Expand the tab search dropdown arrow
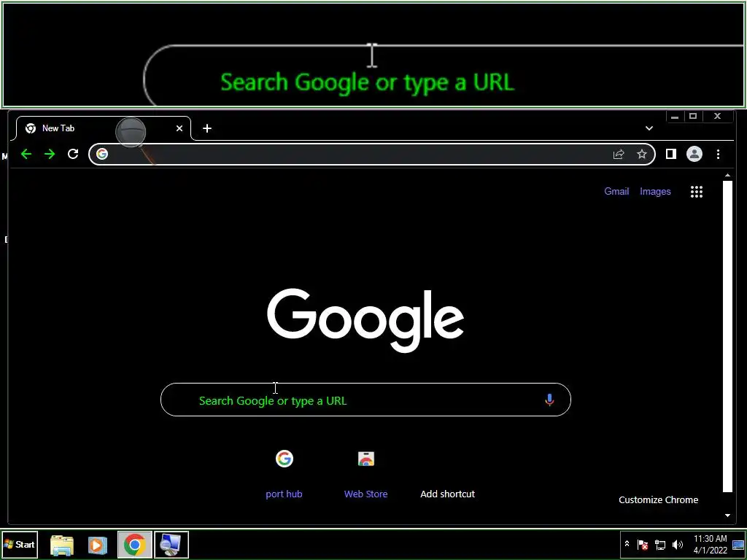The image size is (747, 560). coord(649,128)
